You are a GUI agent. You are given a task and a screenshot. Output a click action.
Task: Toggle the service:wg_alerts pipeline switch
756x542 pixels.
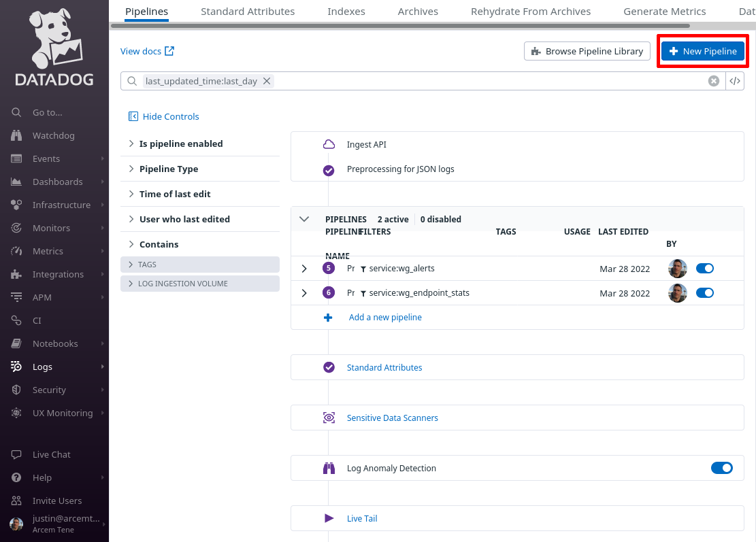(705, 269)
